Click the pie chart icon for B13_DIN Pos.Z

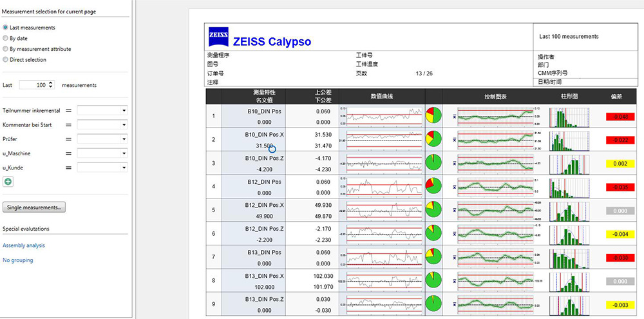pos(433,304)
